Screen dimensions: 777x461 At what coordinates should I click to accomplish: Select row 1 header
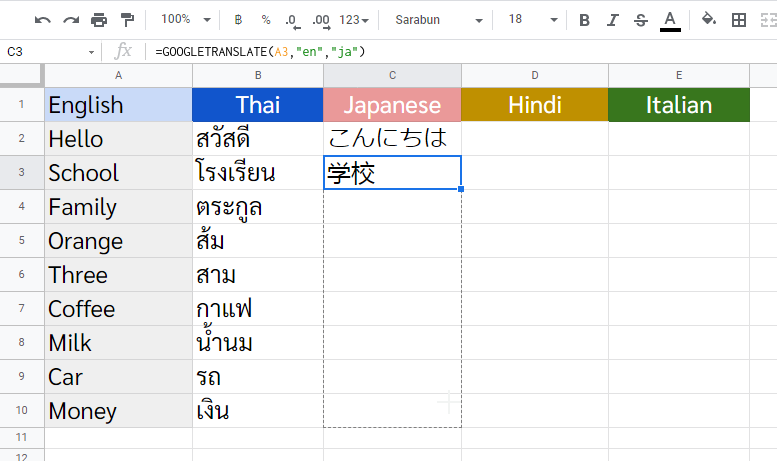(22, 105)
